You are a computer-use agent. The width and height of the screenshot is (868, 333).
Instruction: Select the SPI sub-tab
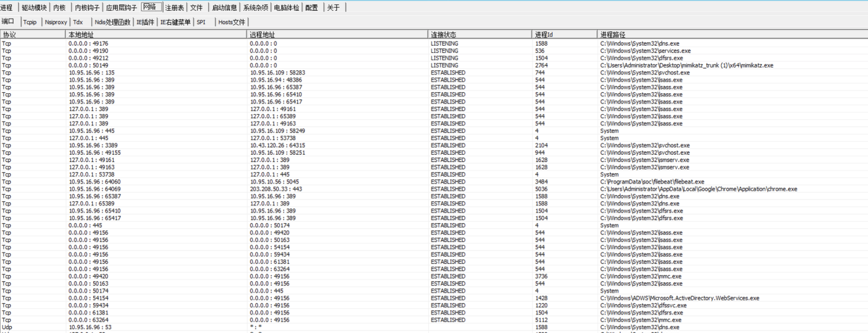point(201,22)
